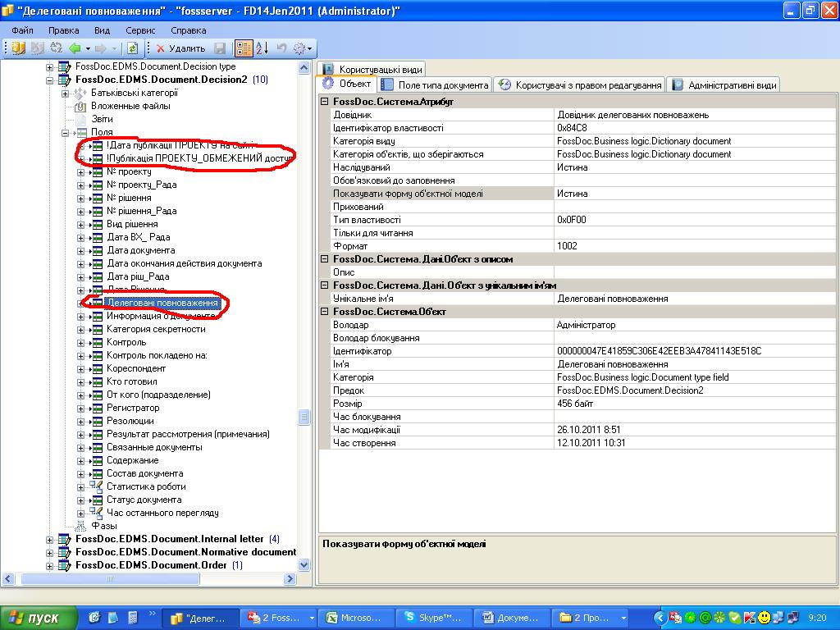Select the Регистратор field
Screen dimensions: 840x630
tap(133, 408)
